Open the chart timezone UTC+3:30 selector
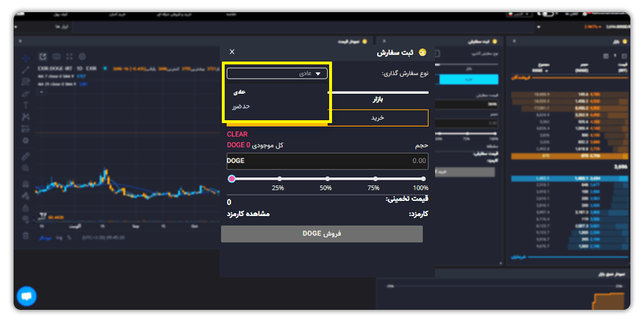 pyautogui.click(x=102, y=238)
